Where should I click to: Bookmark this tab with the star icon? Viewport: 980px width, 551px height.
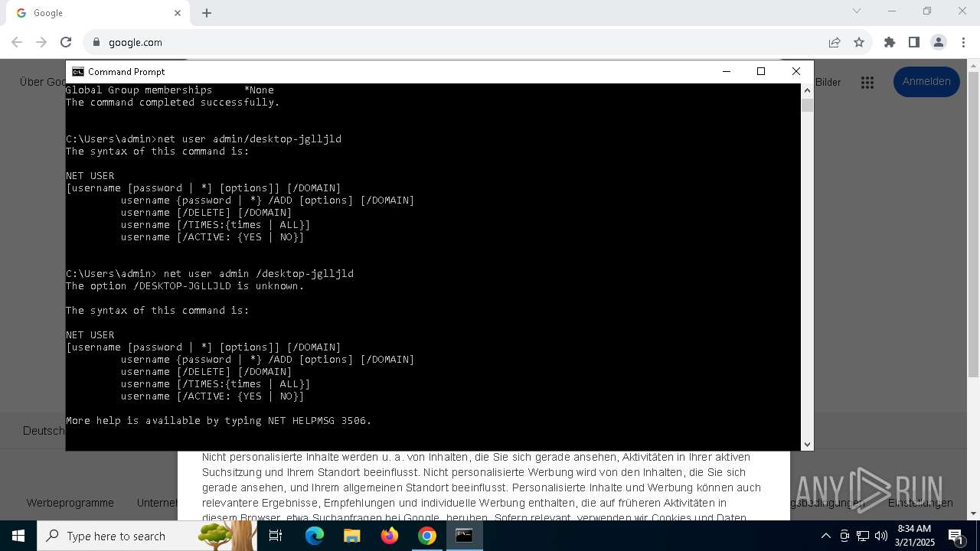(x=859, y=42)
